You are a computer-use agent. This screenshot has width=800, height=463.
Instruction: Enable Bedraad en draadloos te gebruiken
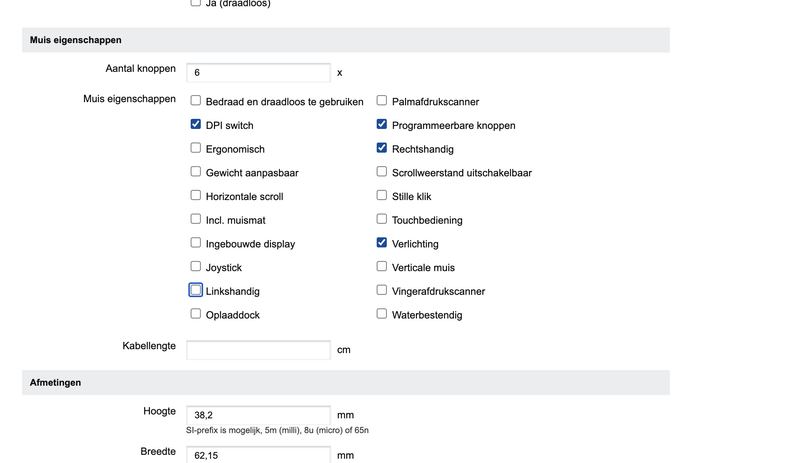point(196,101)
